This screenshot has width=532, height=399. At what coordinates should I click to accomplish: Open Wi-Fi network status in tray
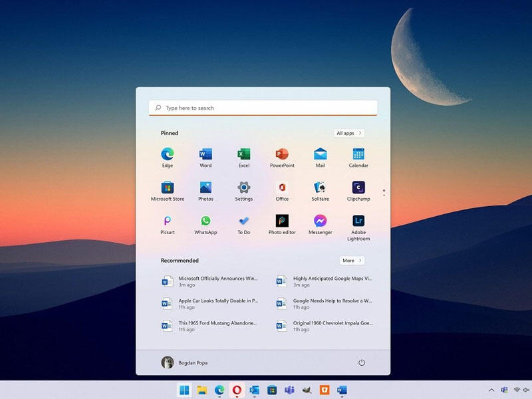pyautogui.click(x=517, y=390)
